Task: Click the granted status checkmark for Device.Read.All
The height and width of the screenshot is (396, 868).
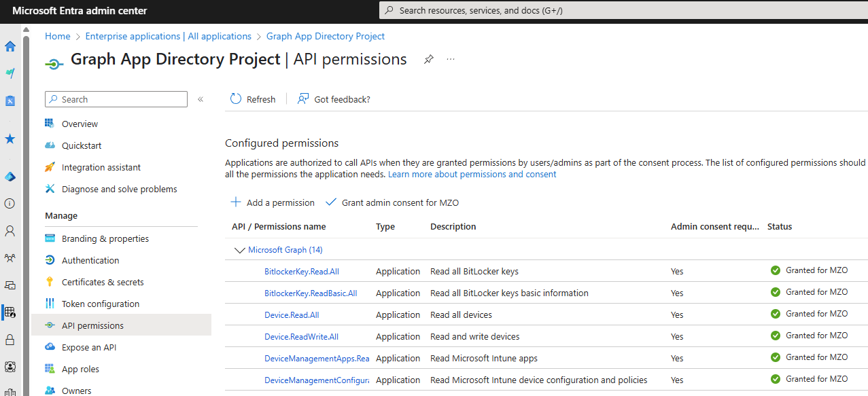Action: point(775,314)
